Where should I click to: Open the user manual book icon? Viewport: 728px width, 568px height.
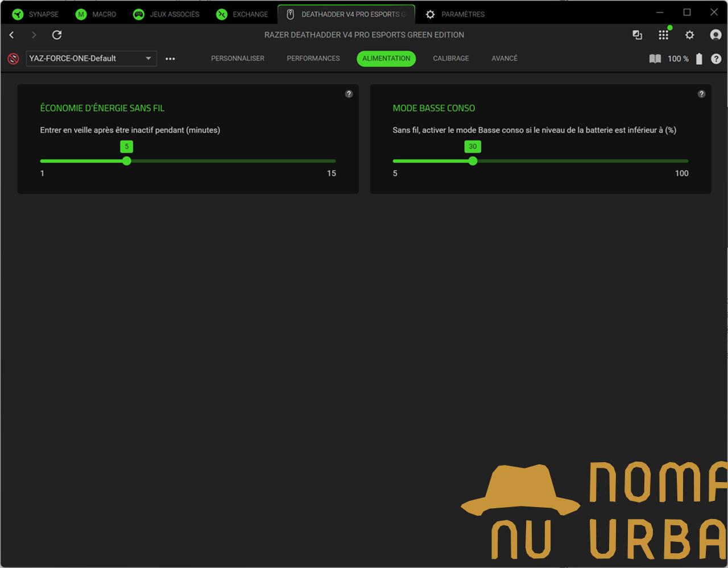[655, 59]
